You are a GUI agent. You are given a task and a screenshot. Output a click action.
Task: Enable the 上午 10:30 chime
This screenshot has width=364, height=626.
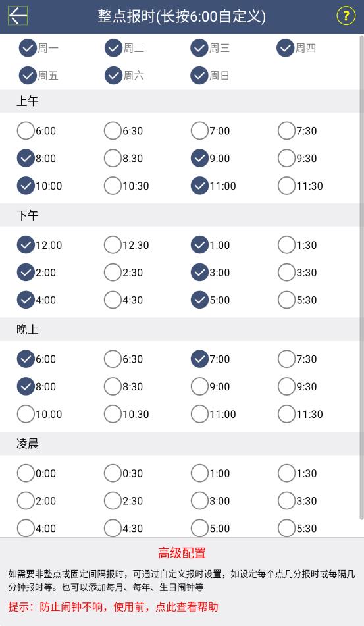pyautogui.click(x=126, y=186)
